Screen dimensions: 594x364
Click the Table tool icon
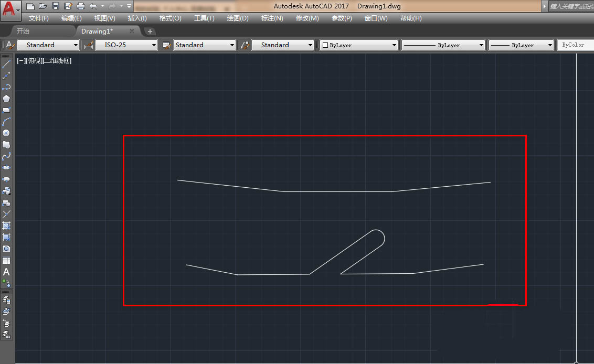(x=6, y=261)
